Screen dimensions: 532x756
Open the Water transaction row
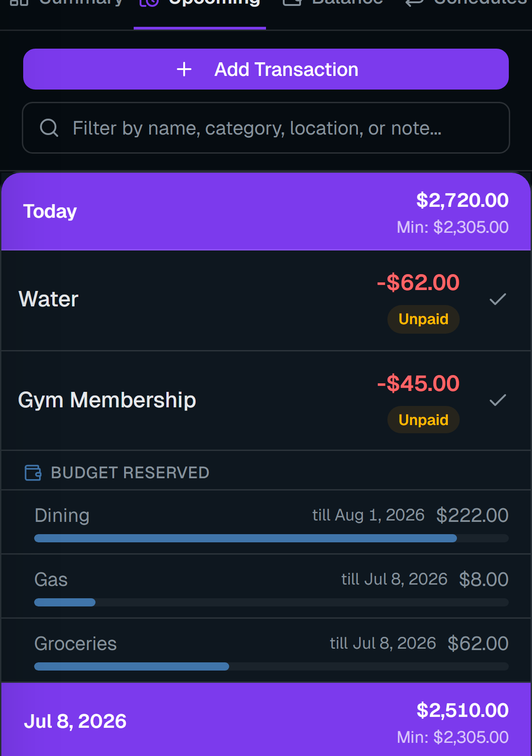click(x=266, y=300)
